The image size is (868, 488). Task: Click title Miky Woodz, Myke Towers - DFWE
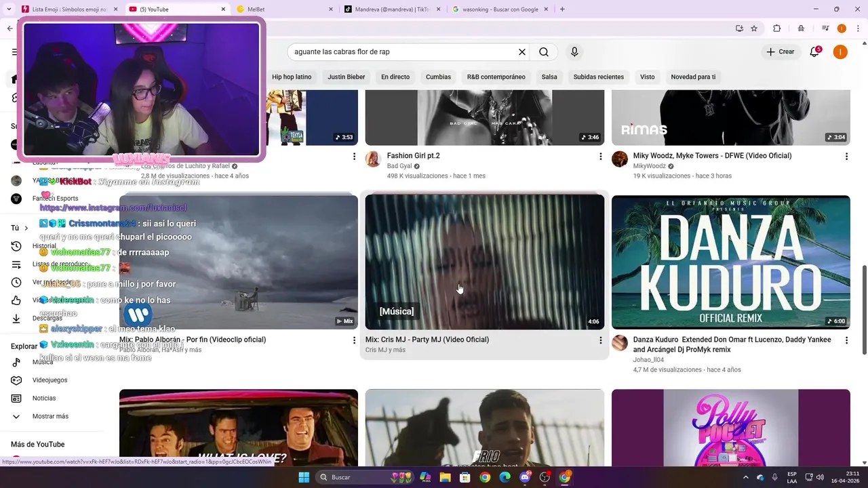[x=712, y=156]
